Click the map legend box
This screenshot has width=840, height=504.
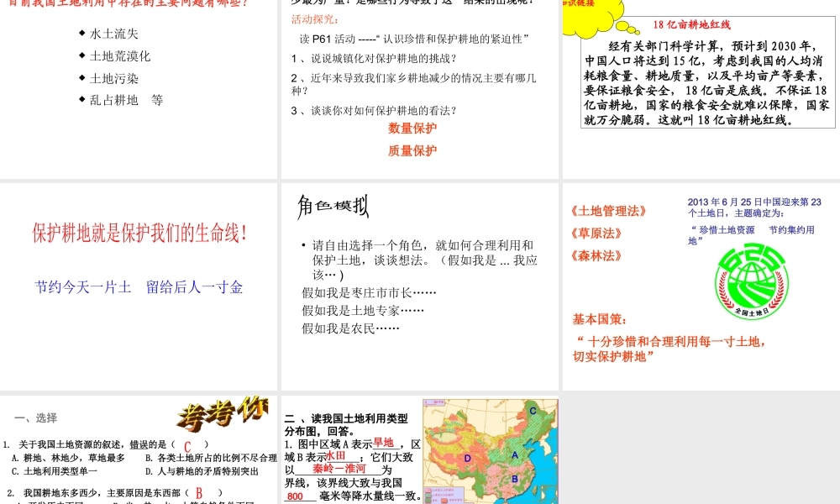tap(444, 496)
